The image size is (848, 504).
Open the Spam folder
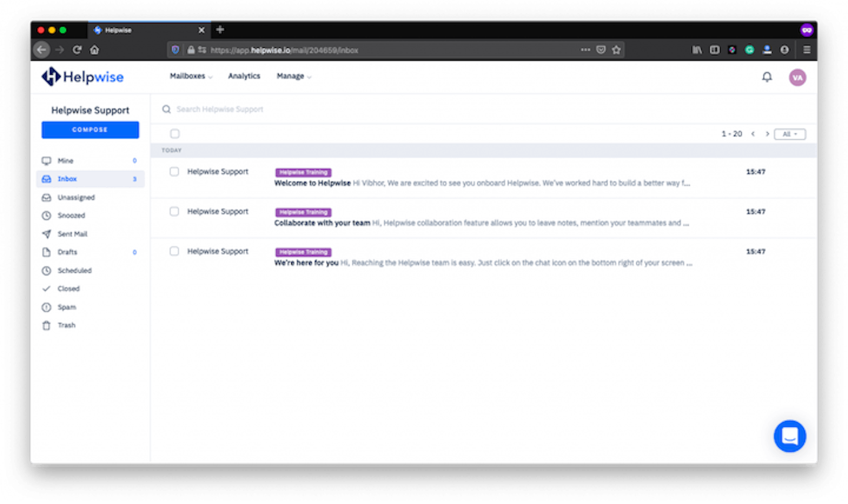90,307
